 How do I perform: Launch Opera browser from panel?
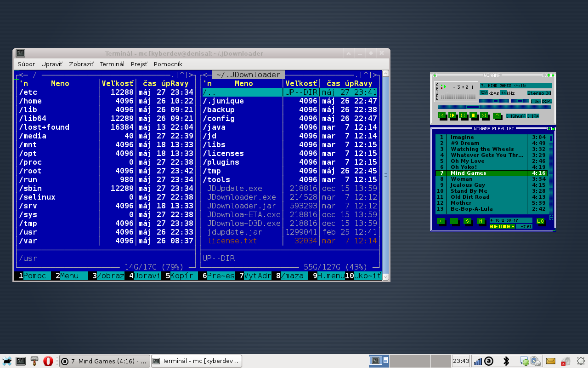coord(48,361)
